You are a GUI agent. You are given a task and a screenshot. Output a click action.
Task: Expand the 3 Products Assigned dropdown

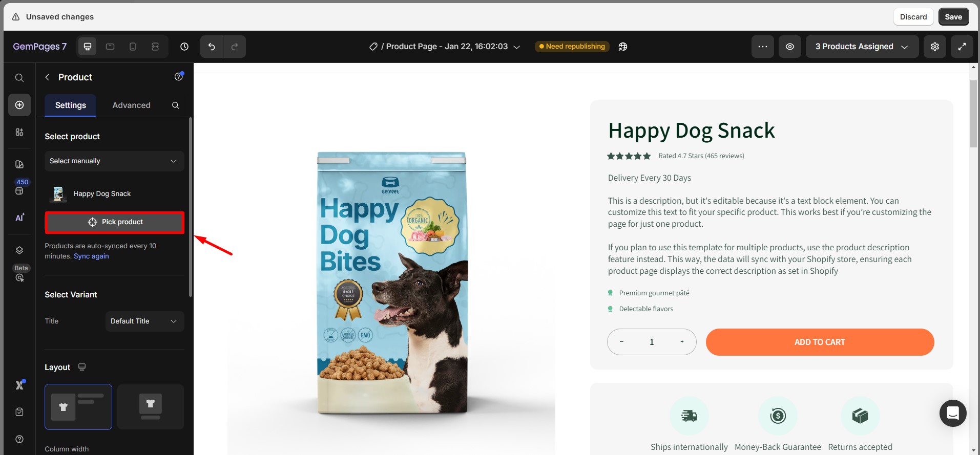coord(862,47)
